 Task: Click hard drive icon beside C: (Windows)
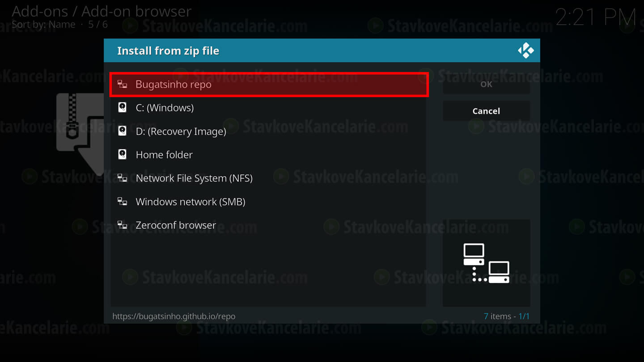(122, 107)
